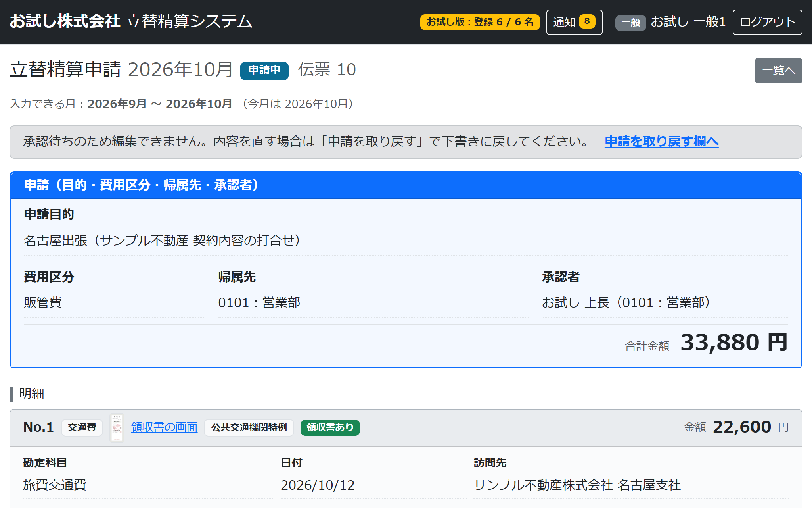The image size is (812, 508).
Task: Click the blue 申請 section header bar
Action: 406,185
